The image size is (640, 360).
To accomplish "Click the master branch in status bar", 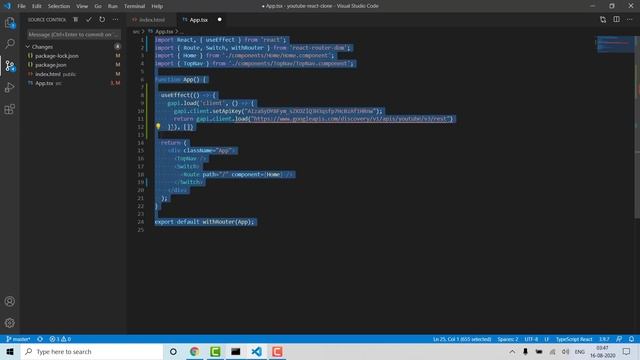I will 18,339.
